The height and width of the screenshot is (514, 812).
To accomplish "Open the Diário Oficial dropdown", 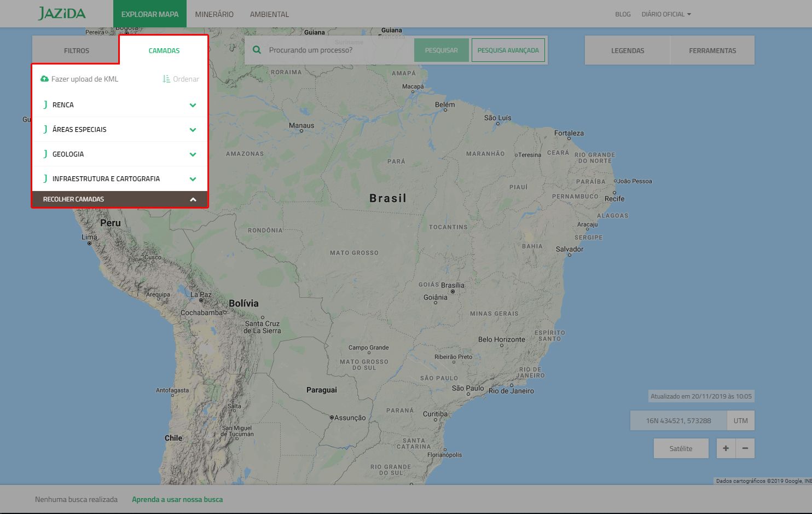I will [666, 14].
